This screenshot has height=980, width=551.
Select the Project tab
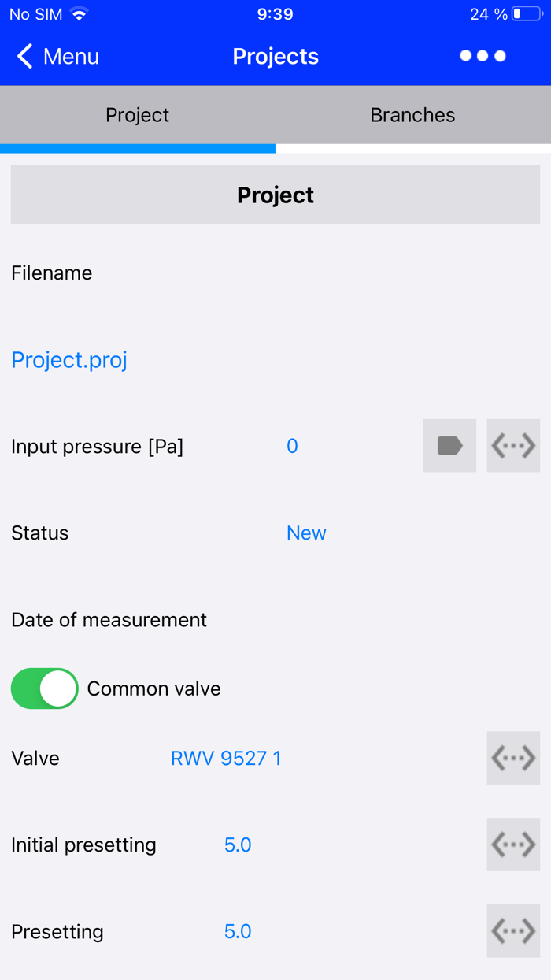click(x=138, y=115)
